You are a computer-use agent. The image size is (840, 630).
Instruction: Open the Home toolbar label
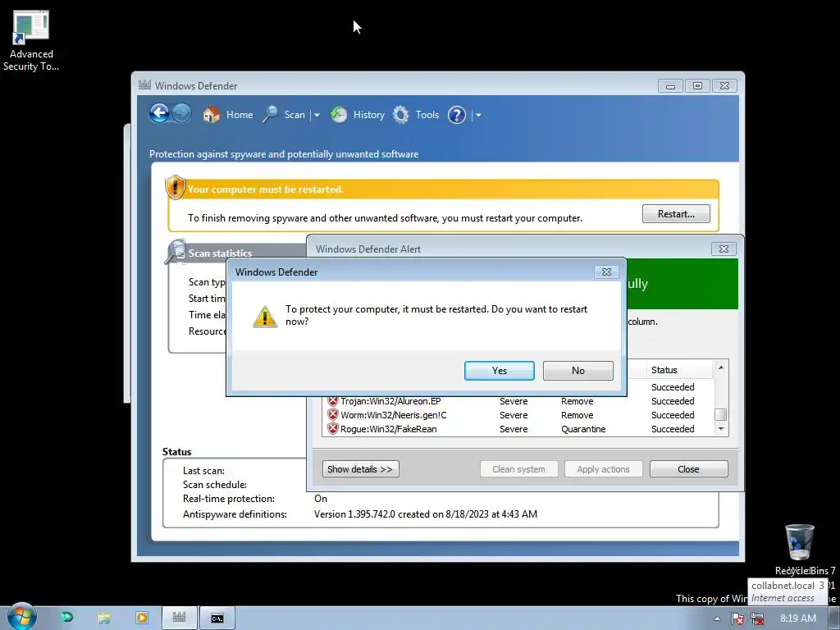pyautogui.click(x=240, y=115)
